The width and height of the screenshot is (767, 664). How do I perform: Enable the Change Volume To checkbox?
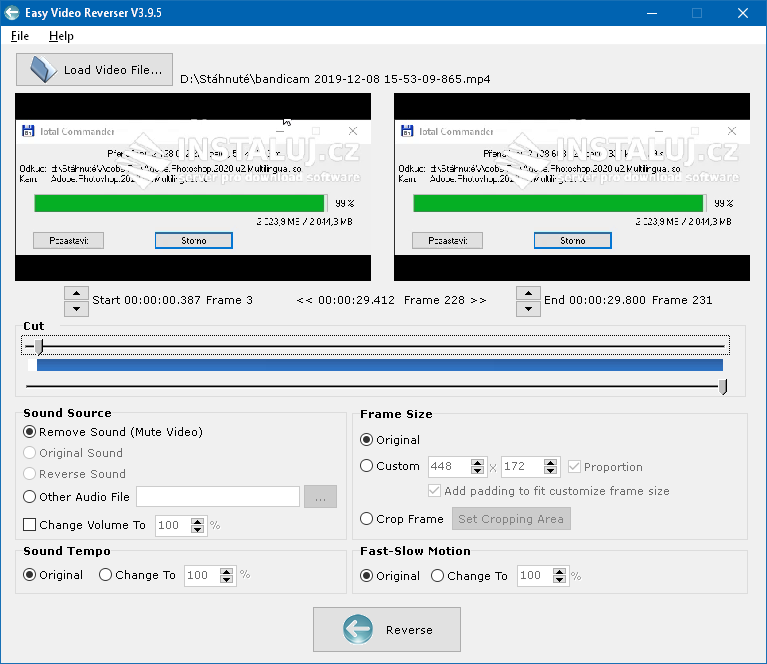point(30,525)
